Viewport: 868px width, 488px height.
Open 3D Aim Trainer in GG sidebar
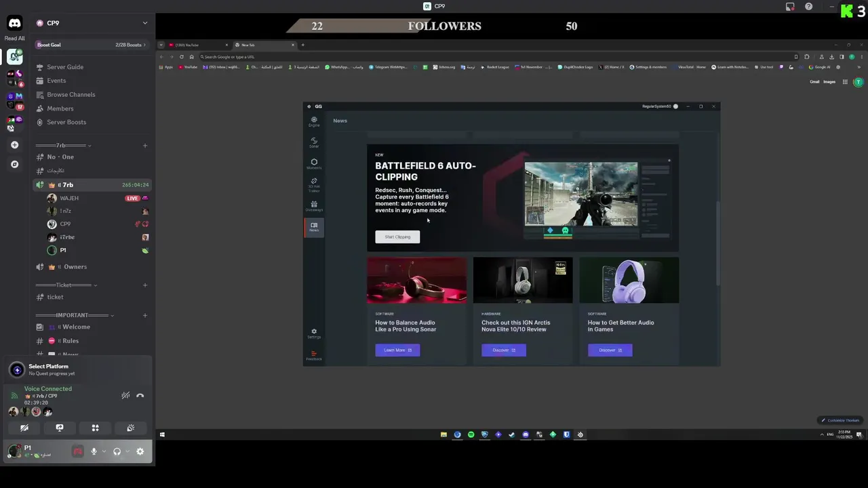pyautogui.click(x=314, y=184)
